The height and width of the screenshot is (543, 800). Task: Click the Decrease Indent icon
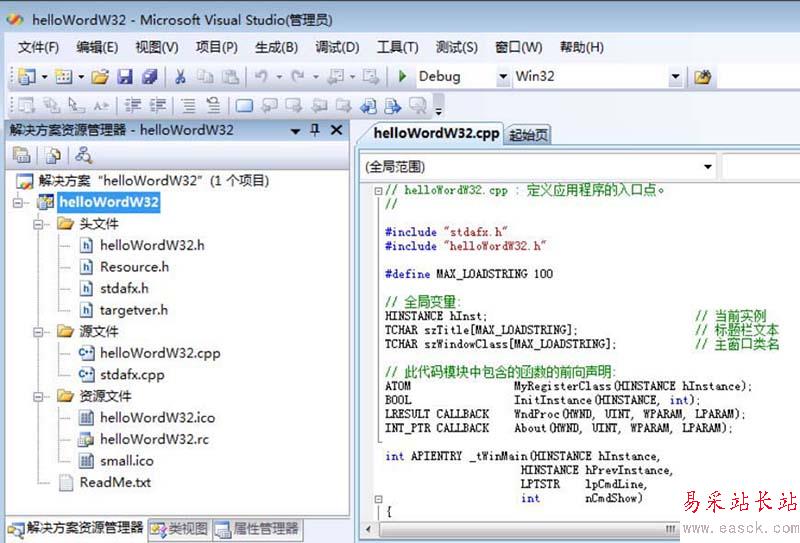[133, 106]
